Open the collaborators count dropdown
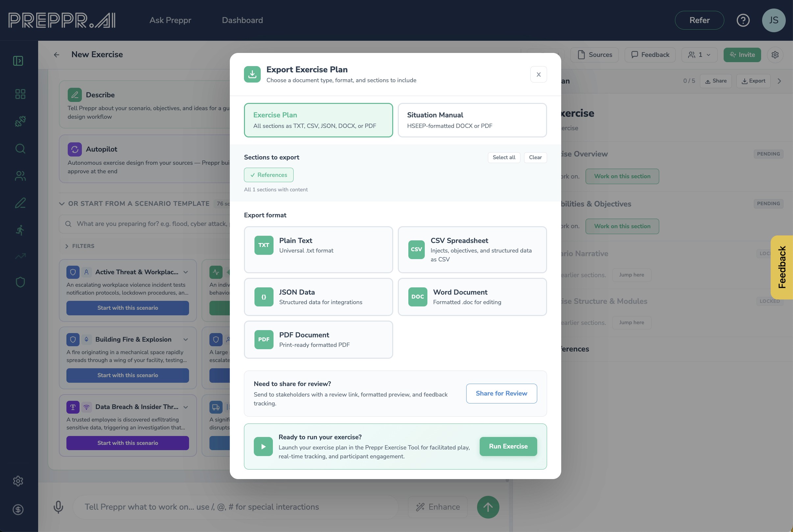The width and height of the screenshot is (793, 532). pos(699,55)
